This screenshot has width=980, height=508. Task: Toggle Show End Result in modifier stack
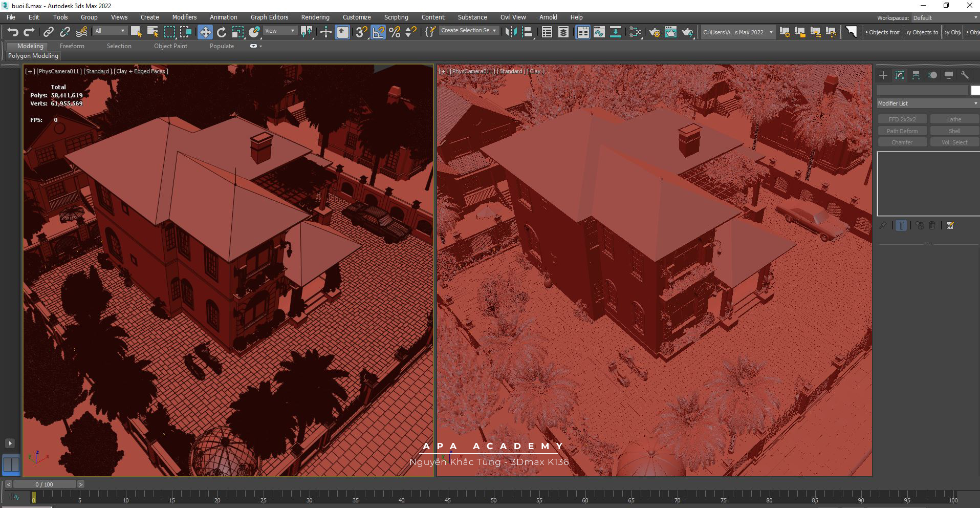point(901,225)
